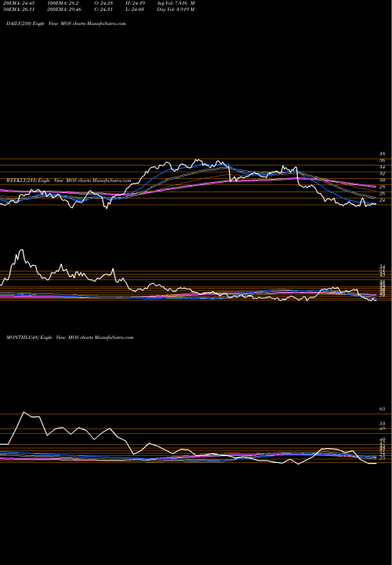The image size is (392, 565).
Task: Select the low price L: 24.03
Action: [x=133, y=9]
